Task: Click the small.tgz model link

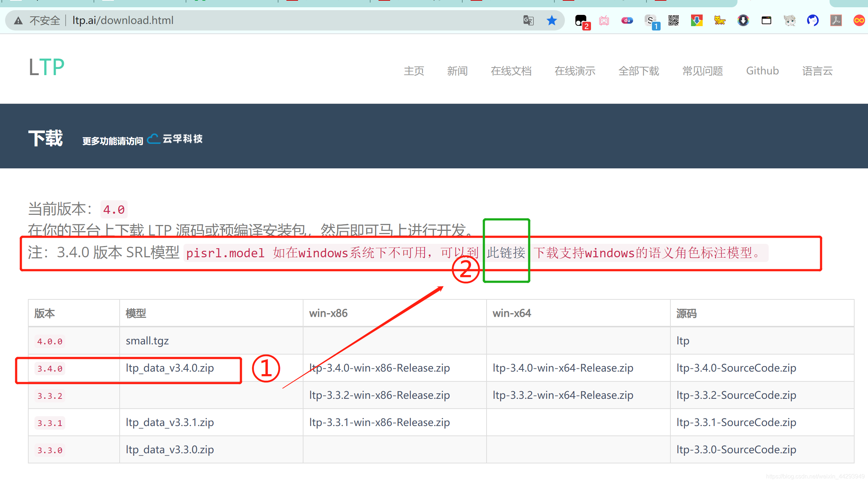Action: click(147, 341)
